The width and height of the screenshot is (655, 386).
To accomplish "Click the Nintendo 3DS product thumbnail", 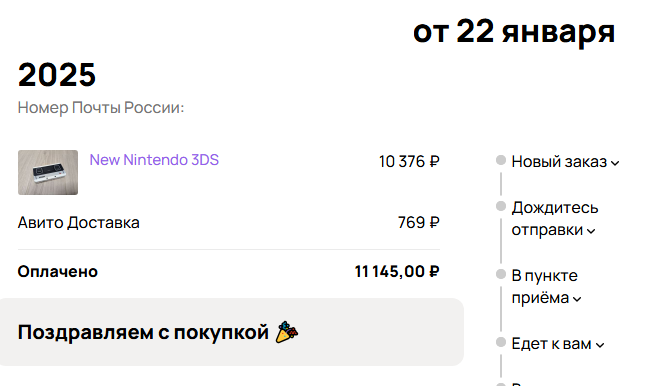I will 48,172.
